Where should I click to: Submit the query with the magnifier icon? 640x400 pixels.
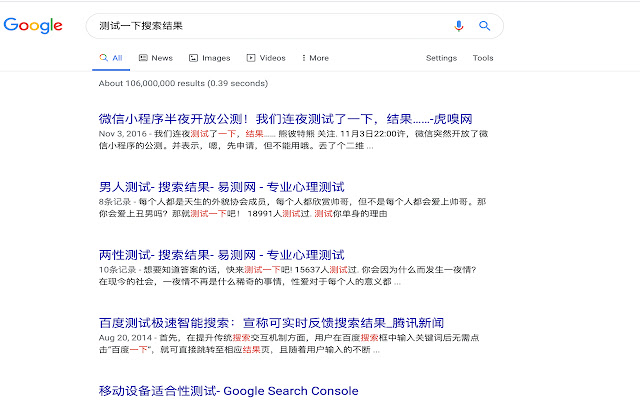coord(484,26)
